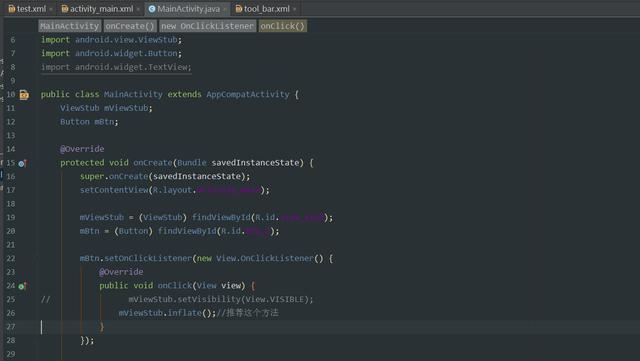Screen dimensions: 640x361
Task: Click the unused TextView import line
Action: [116, 67]
